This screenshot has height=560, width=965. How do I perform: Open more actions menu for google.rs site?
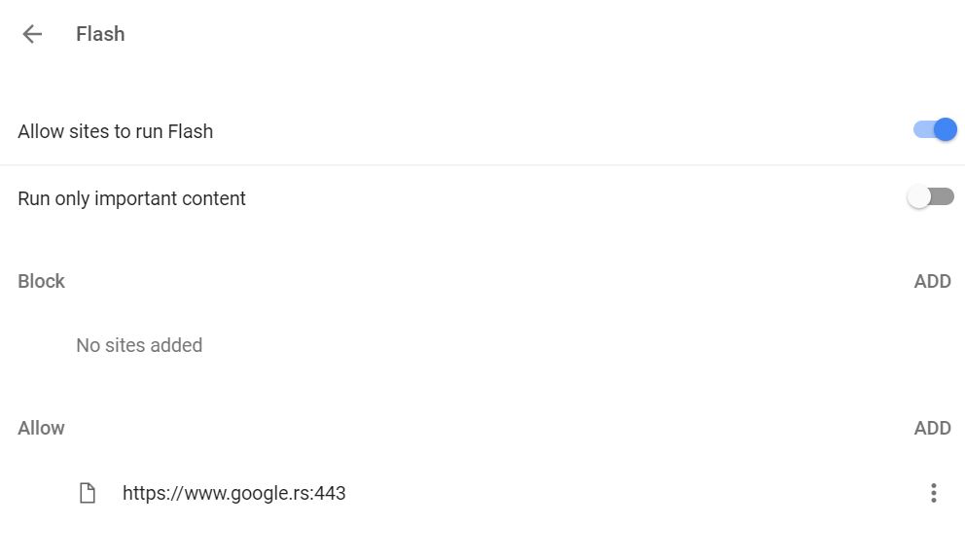933,493
